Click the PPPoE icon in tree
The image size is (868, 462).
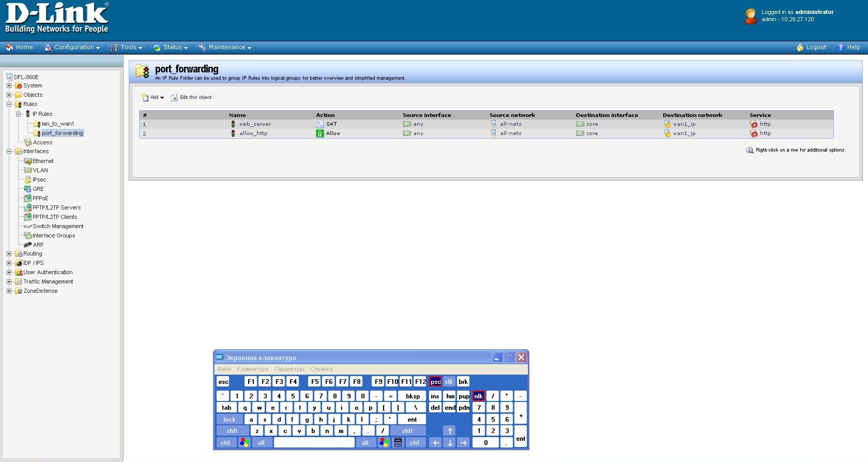click(28, 198)
